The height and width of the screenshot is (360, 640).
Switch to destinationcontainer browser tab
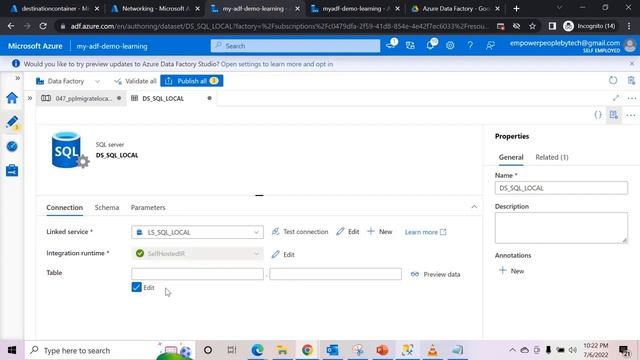point(54,9)
